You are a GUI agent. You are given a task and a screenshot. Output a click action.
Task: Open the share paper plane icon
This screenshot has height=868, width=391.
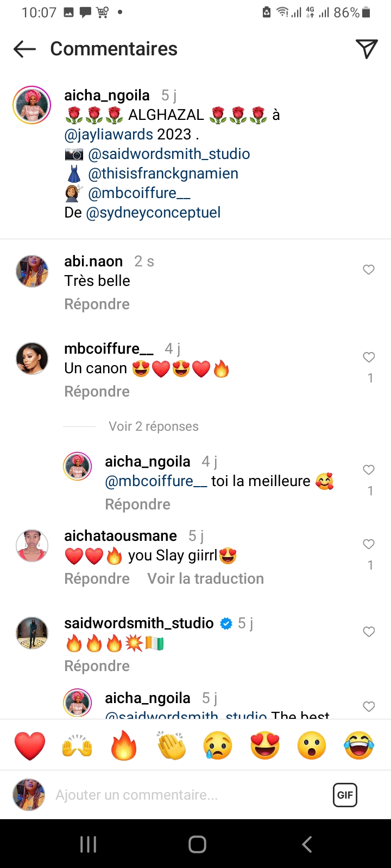pos(367,49)
